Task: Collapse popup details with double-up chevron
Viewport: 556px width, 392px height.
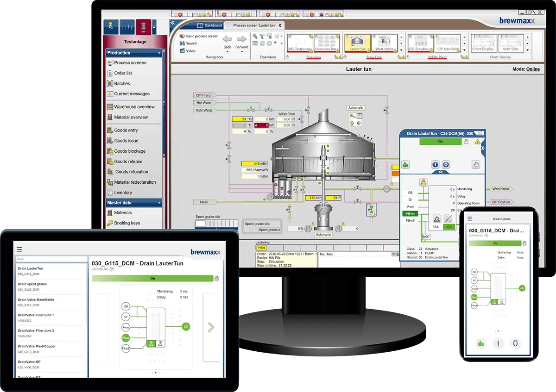Action: [x=440, y=172]
